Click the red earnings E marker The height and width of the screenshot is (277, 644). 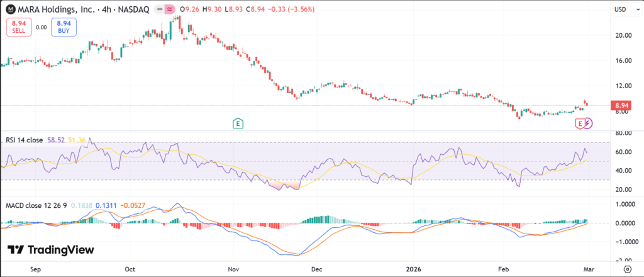[x=580, y=124]
